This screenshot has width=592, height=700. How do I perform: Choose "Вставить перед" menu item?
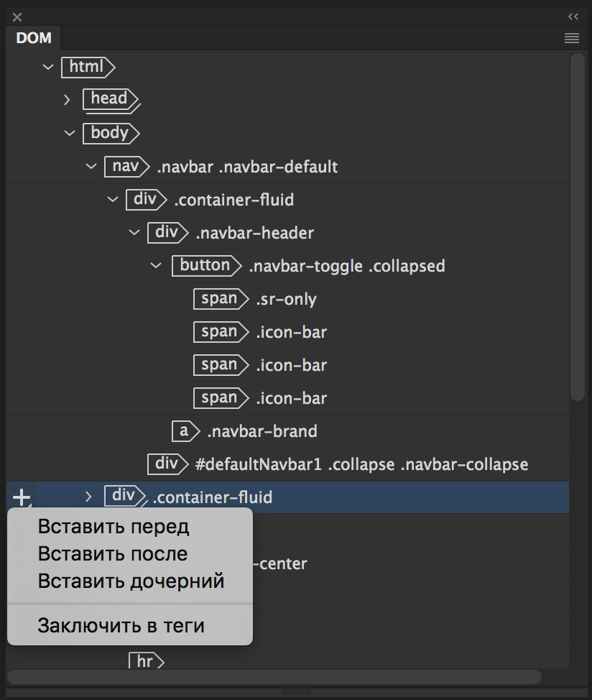114,527
